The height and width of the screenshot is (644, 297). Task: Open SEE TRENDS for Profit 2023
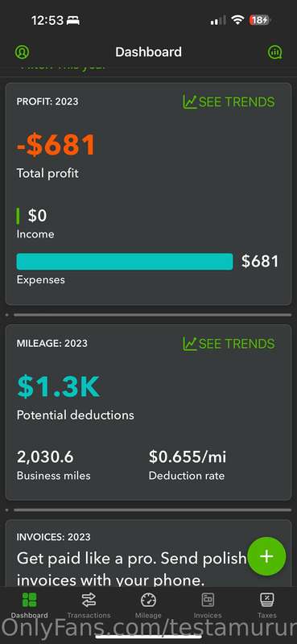229,102
